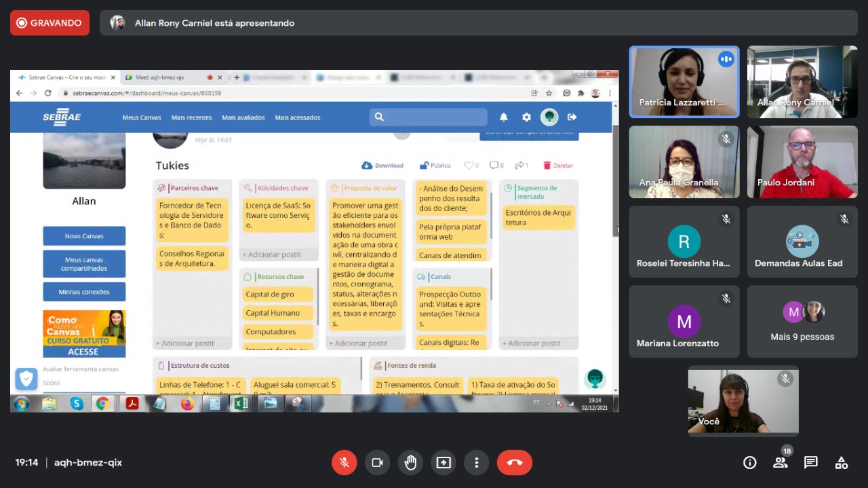Select Patricia Lazzaretti video tile
This screenshot has height=488, width=868.
tap(684, 81)
